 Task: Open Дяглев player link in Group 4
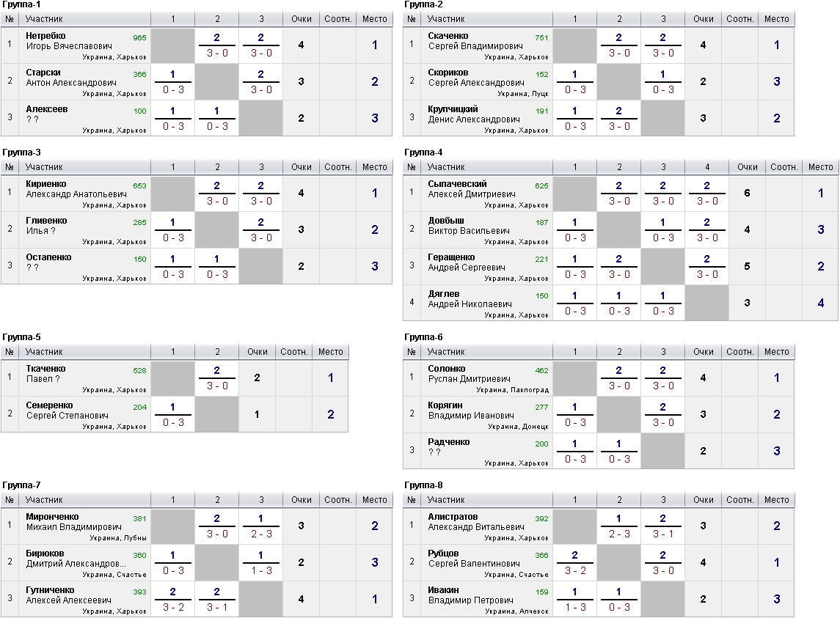tap(443, 294)
